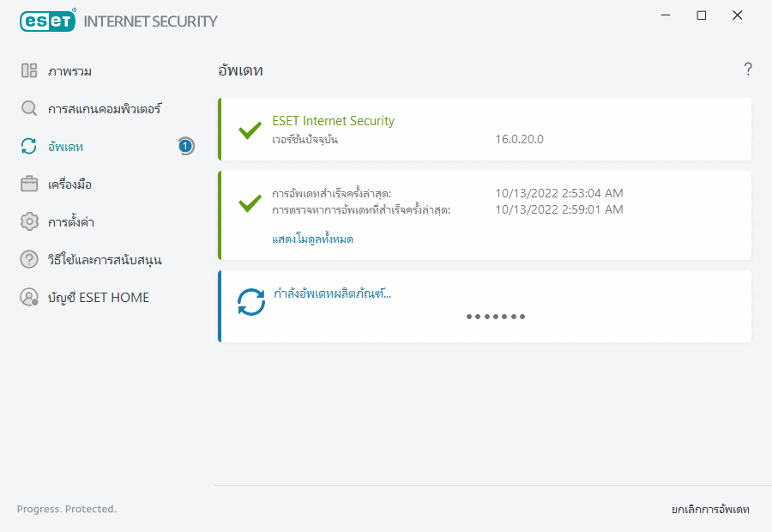This screenshot has width=772, height=532.
Task: Click the Setup gear icon
Action: click(29, 222)
